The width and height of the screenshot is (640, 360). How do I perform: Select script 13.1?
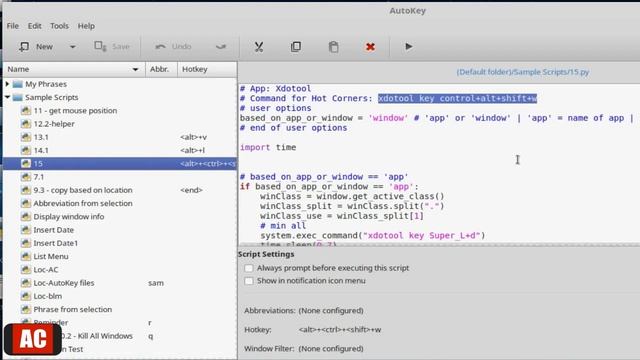(x=41, y=137)
